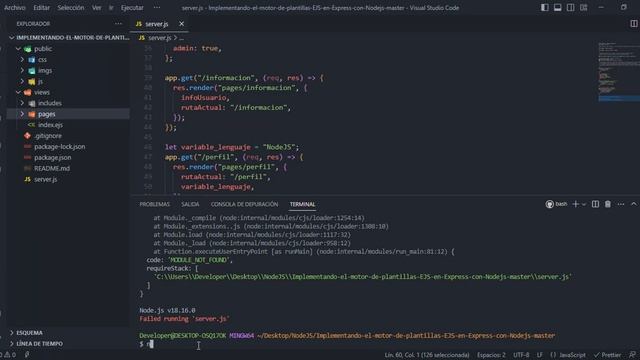This screenshot has width=640, height=360.
Task: Open customize layout icon
Action: [x=584, y=8]
